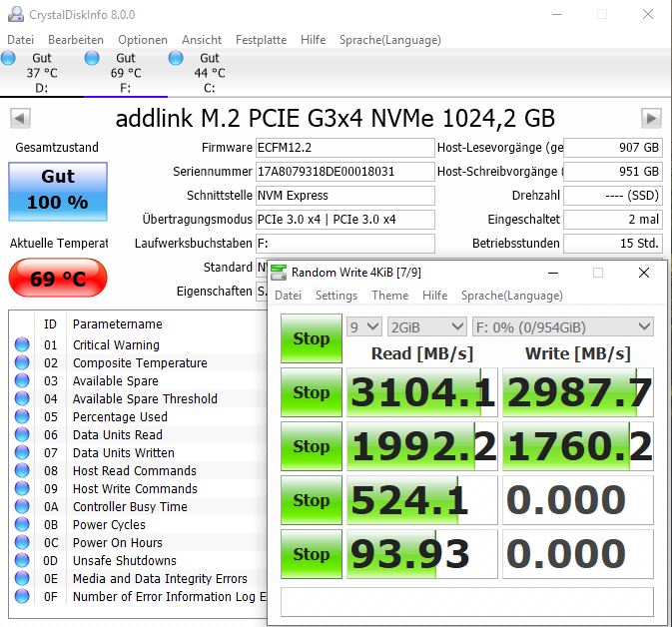The width and height of the screenshot is (672, 627).
Task: Click Eingeschaltet value 2 mal
Action: click(x=613, y=220)
